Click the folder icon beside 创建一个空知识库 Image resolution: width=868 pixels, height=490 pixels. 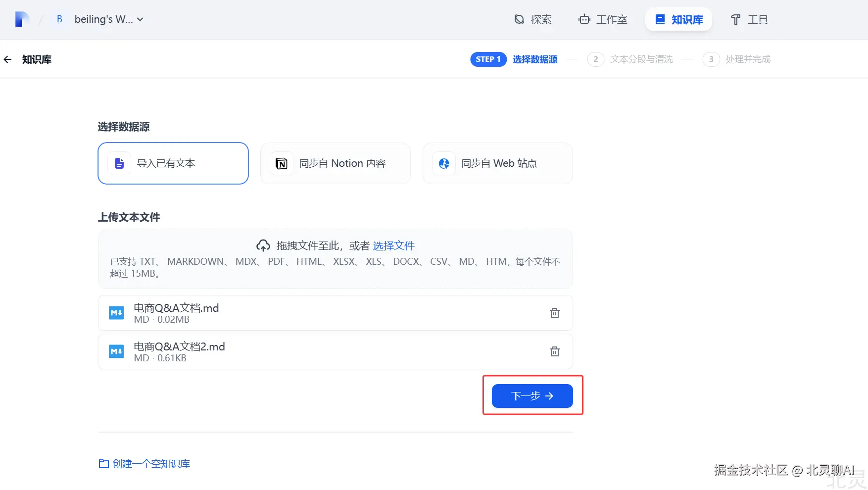[x=104, y=464]
